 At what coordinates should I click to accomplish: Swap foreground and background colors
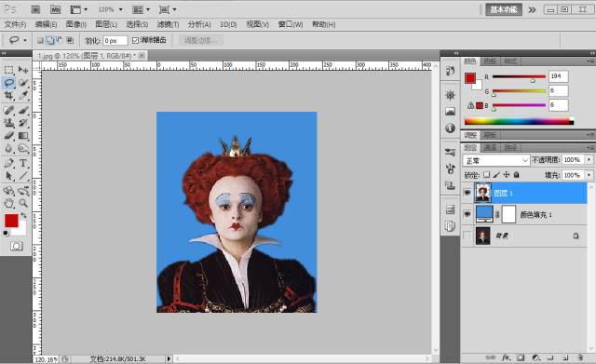point(23,215)
